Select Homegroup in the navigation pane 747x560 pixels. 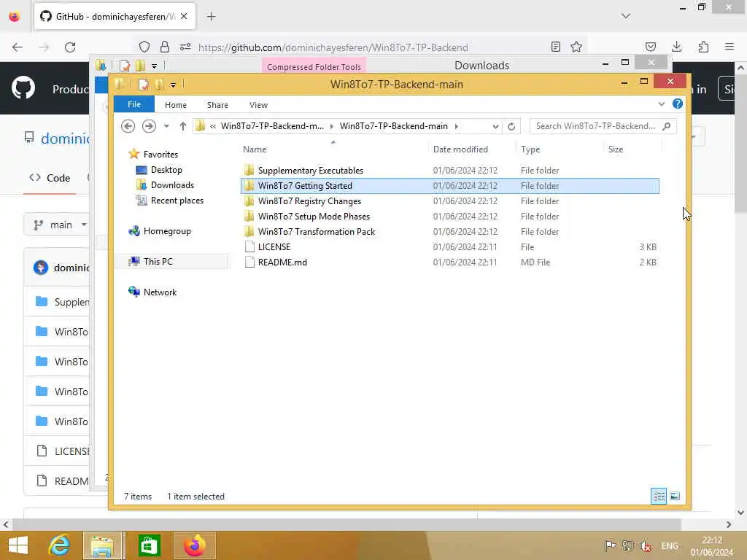tap(167, 231)
